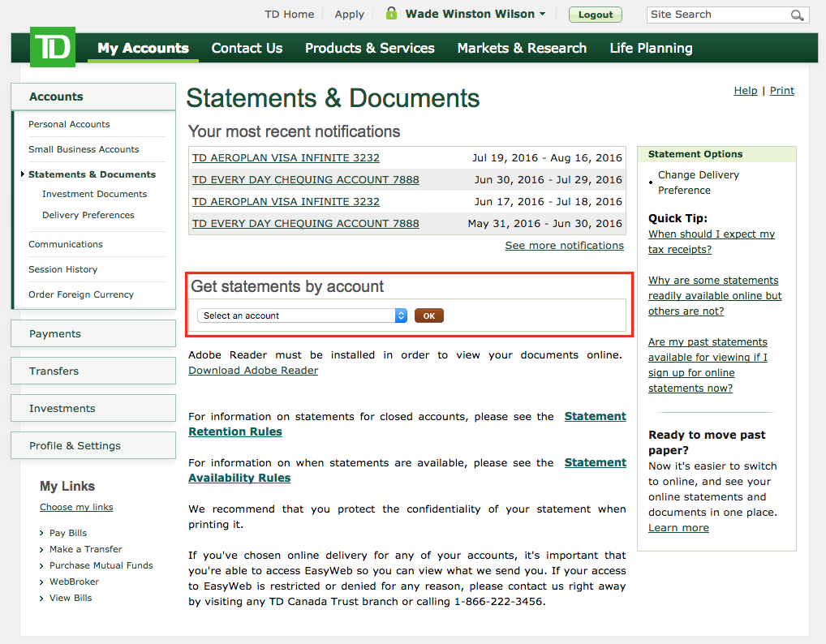The width and height of the screenshot is (826, 644).
Task: Click the Help link
Action: 746,91
